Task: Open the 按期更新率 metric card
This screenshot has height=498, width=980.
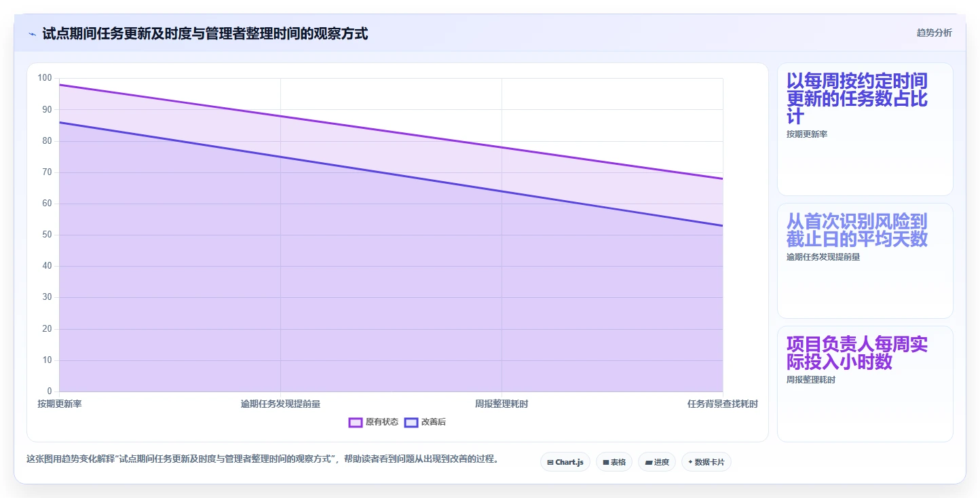Action: click(x=865, y=130)
